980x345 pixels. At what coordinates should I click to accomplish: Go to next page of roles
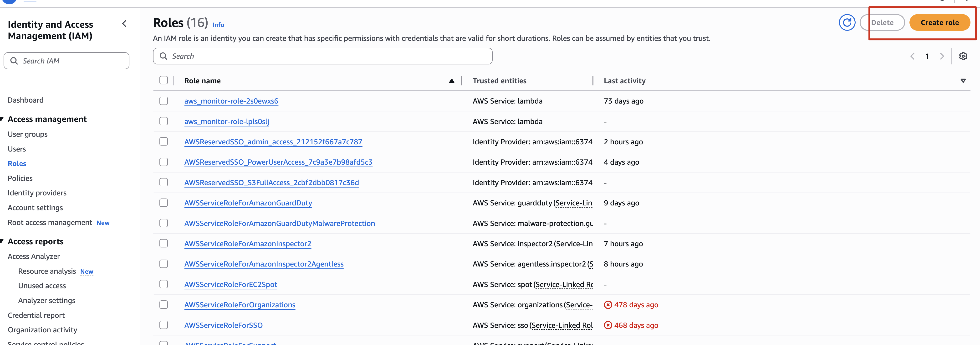pos(942,56)
